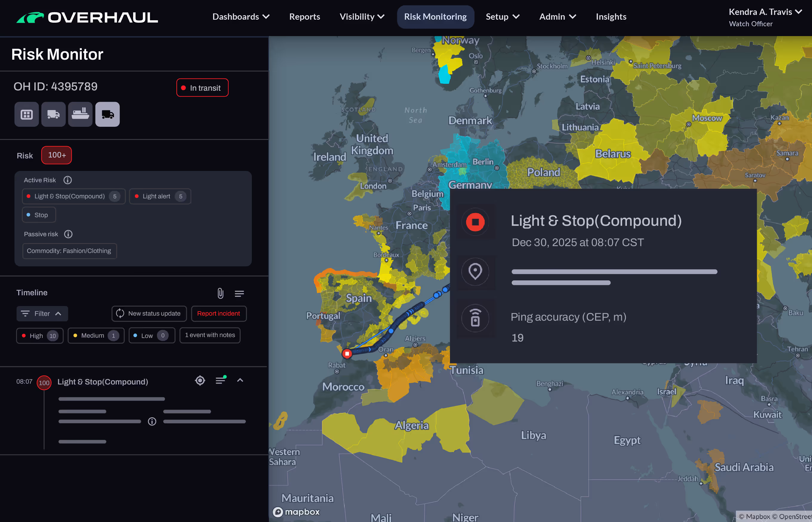The height and width of the screenshot is (522, 812).
Task: Open attachments via the paperclip icon
Action: 220,293
